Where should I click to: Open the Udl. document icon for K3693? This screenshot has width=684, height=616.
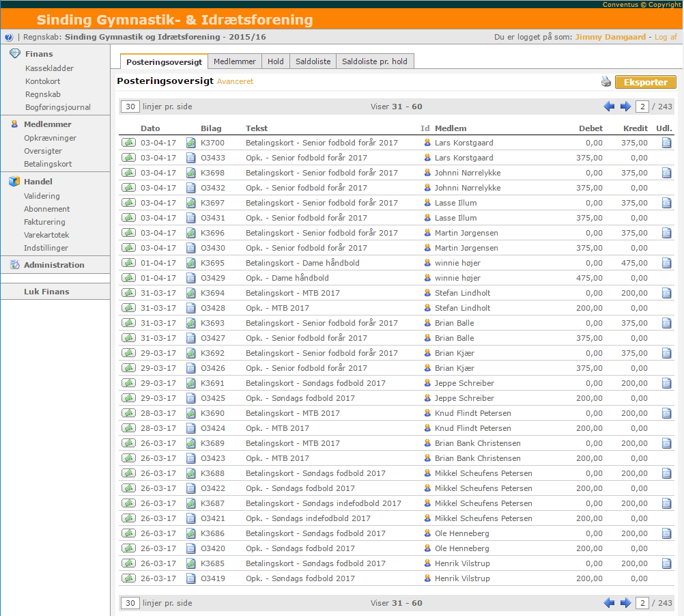click(x=666, y=323)
